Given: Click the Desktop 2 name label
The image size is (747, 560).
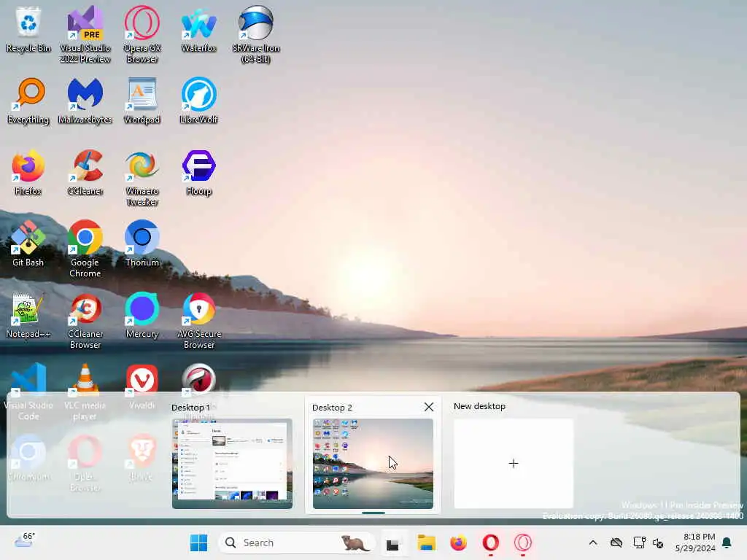Looking at the screenshot, I should click(332, 408).
